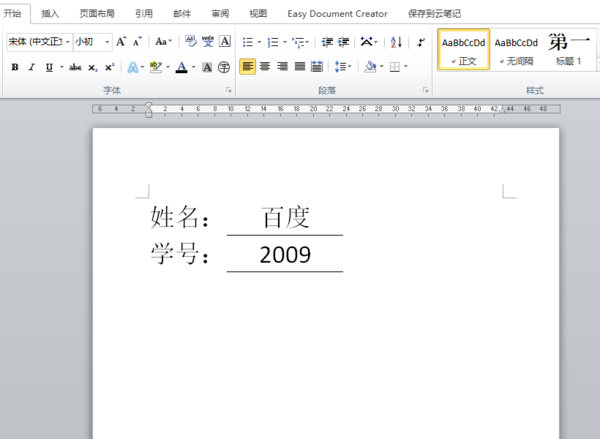Open the Easy Document Creator tab
Image resolution: width=600 pixels, height=439 pixels.
(338, 14)
